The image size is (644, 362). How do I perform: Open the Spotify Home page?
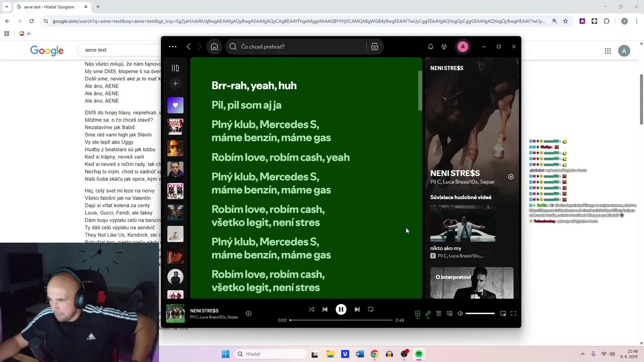point(214,47)
